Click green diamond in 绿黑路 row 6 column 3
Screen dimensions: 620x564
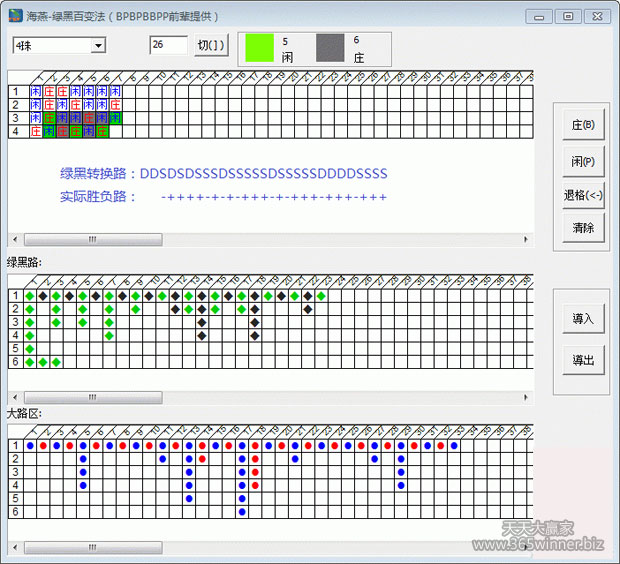click(56, 362)
